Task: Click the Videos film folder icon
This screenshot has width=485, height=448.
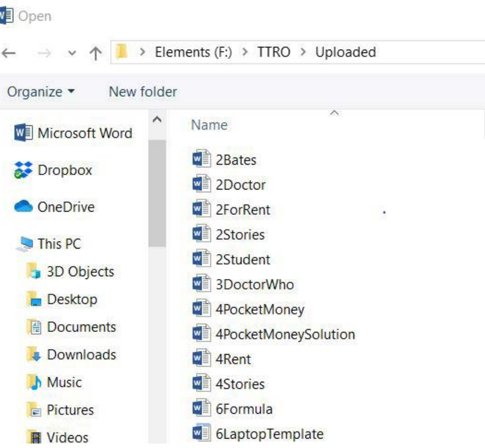Action: 34,438
